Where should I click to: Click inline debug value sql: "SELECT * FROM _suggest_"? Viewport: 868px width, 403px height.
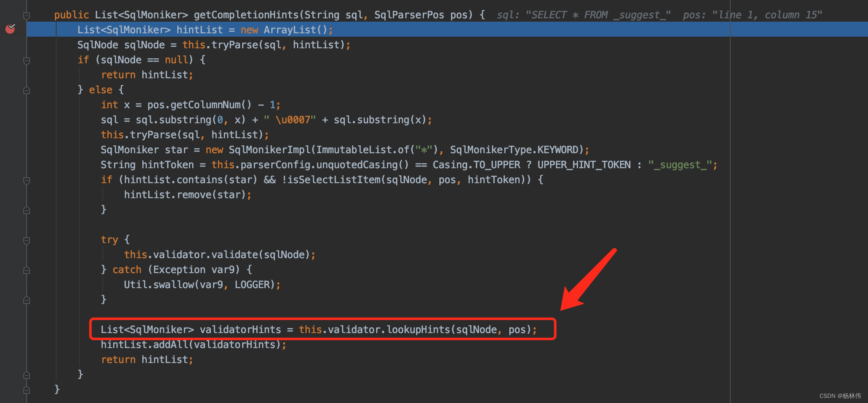point(583,14)
